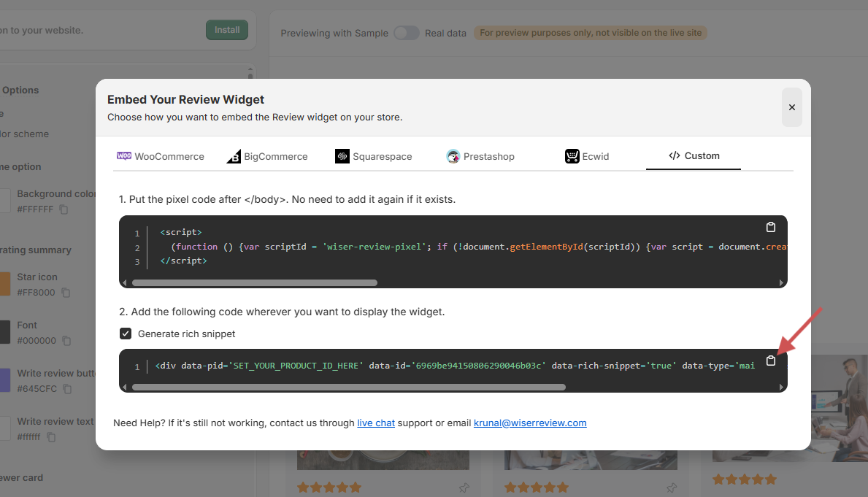Switch to the WooCommerce tab
The width and height of the screenshot is (868, 497).
click(x=161, y=156)
